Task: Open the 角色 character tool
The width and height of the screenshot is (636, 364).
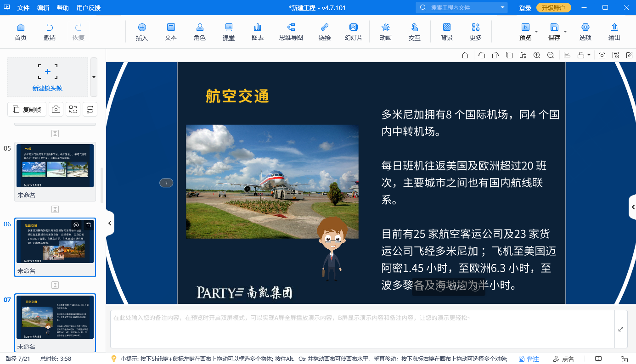Action: [x=200, y=32]
